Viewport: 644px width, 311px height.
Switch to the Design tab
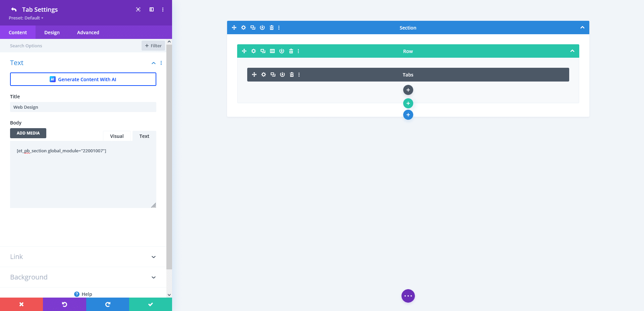click(52, 32)
